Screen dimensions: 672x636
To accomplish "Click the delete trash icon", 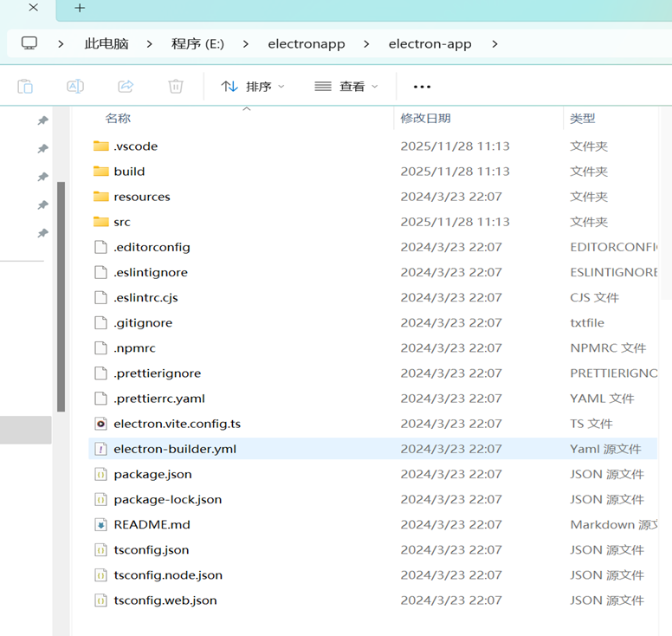I will tap(176, 86).
